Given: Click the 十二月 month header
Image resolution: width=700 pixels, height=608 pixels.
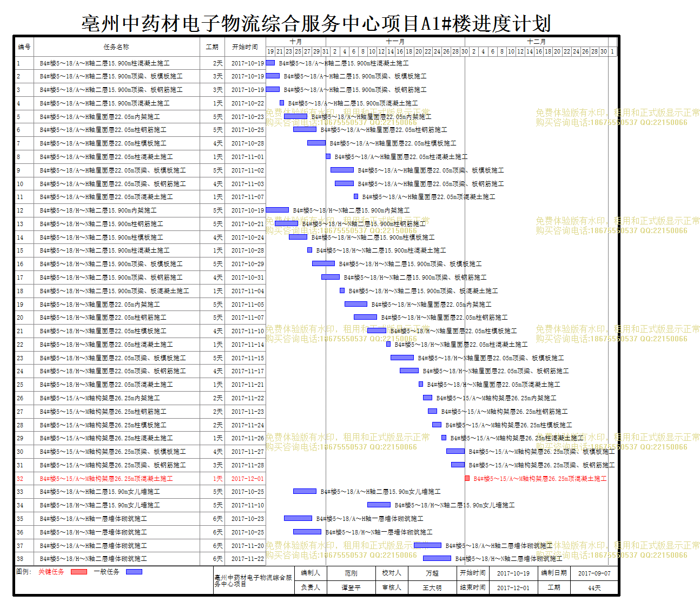Looking at the screenshot, I should pyautogui.click(x=537, y=41).
